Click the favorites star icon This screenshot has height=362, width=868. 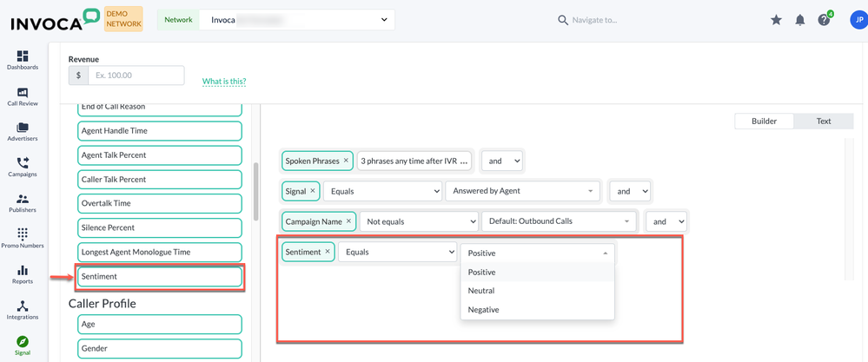click(x=776, y=20)
